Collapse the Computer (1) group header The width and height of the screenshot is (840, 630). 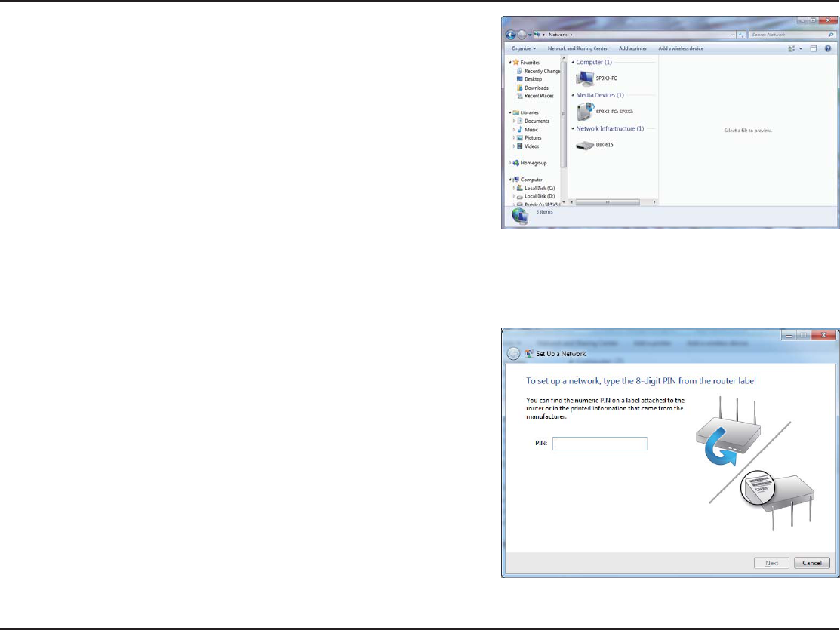tap(573, 62)
